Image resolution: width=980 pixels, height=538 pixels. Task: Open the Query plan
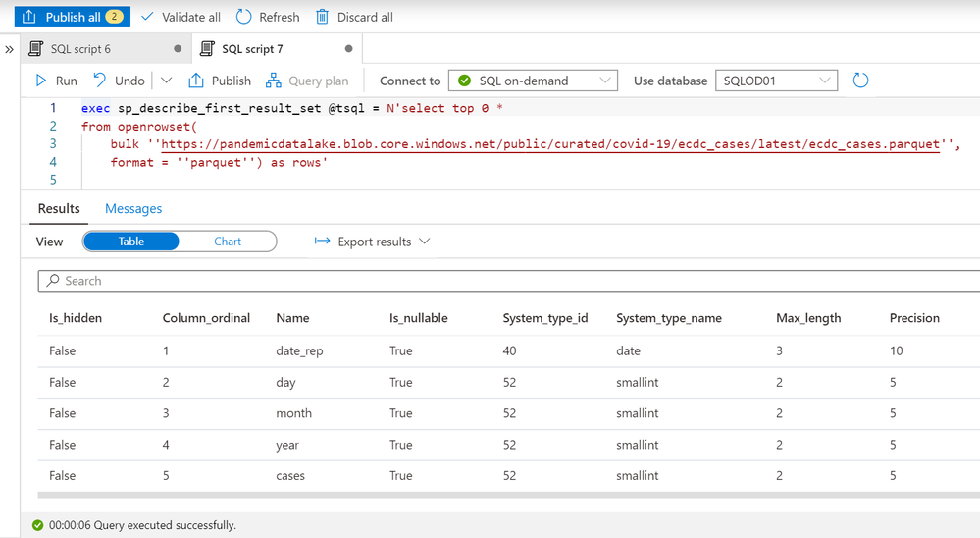coord(306,81)
